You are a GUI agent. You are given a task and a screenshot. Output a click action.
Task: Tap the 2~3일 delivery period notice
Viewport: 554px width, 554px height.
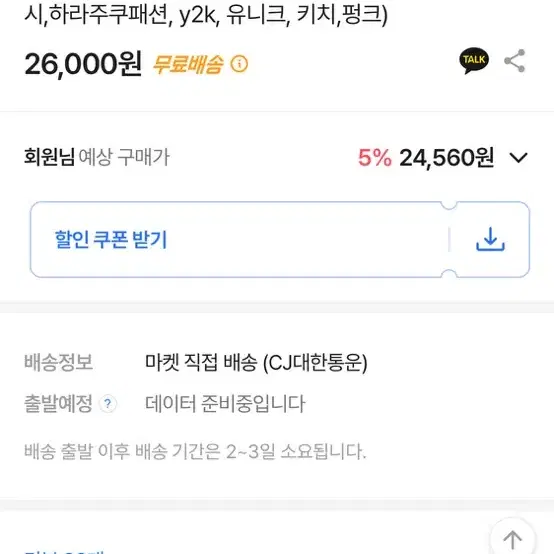[195, 451]
